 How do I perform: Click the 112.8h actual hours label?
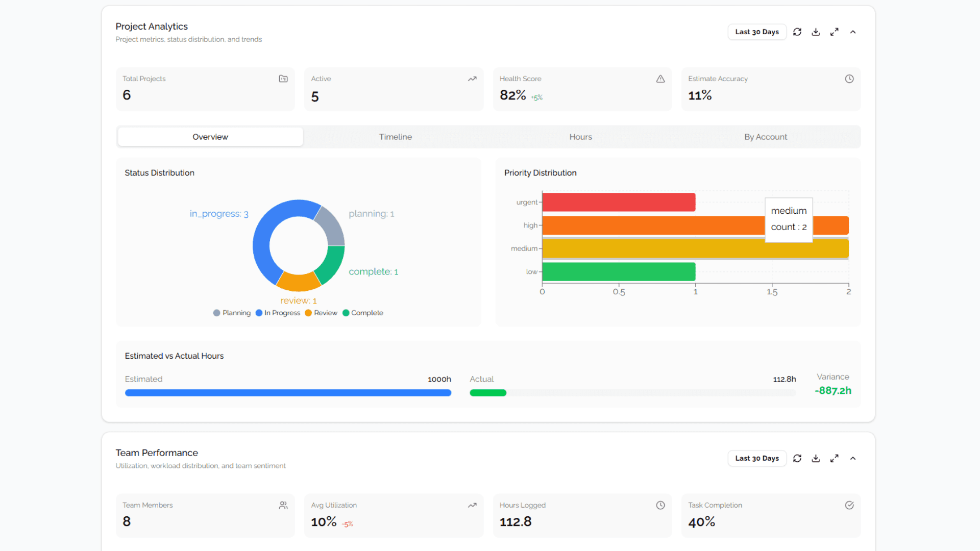[785, 379]
